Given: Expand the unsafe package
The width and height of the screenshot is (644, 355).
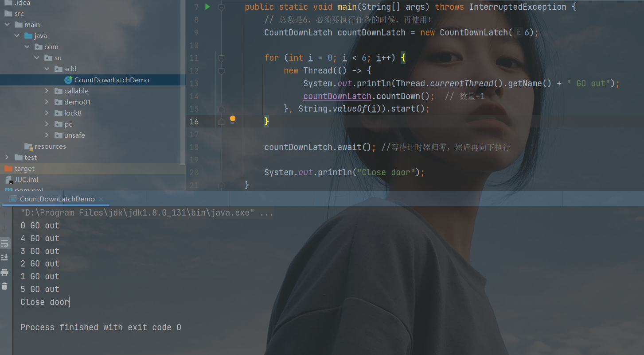Looking at the screenshot, I should coord(47,135).
